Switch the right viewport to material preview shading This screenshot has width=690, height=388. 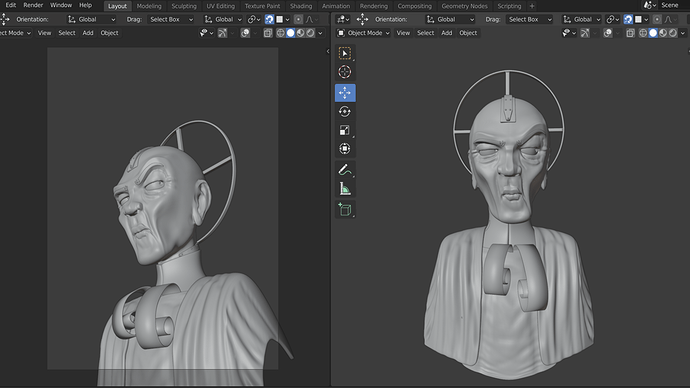click(x=663, y=33)
